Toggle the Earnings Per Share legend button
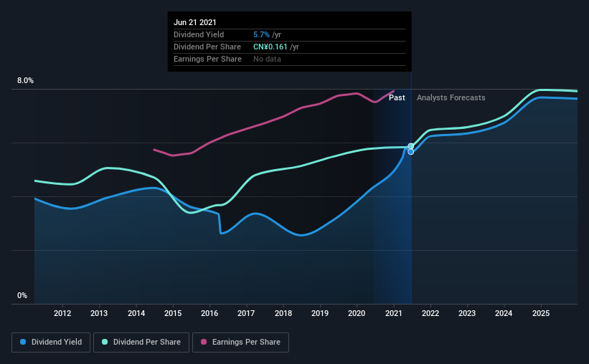 (x=240, y=343)
